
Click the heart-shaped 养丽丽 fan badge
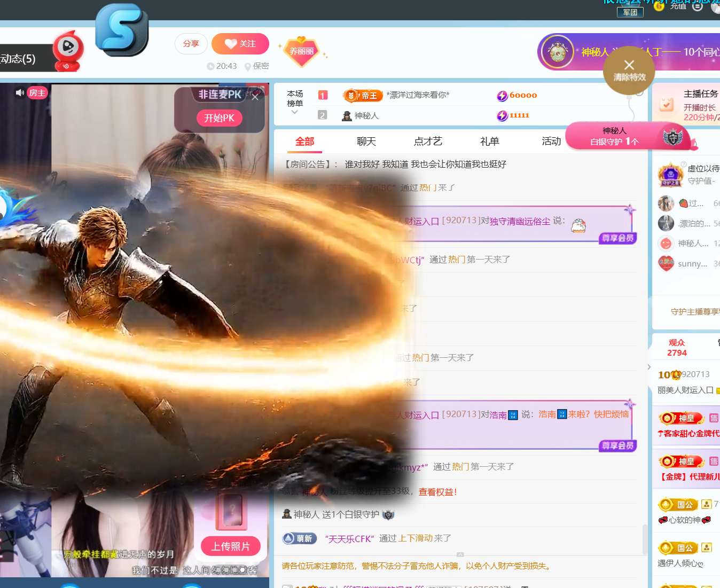tap(302, 52)
